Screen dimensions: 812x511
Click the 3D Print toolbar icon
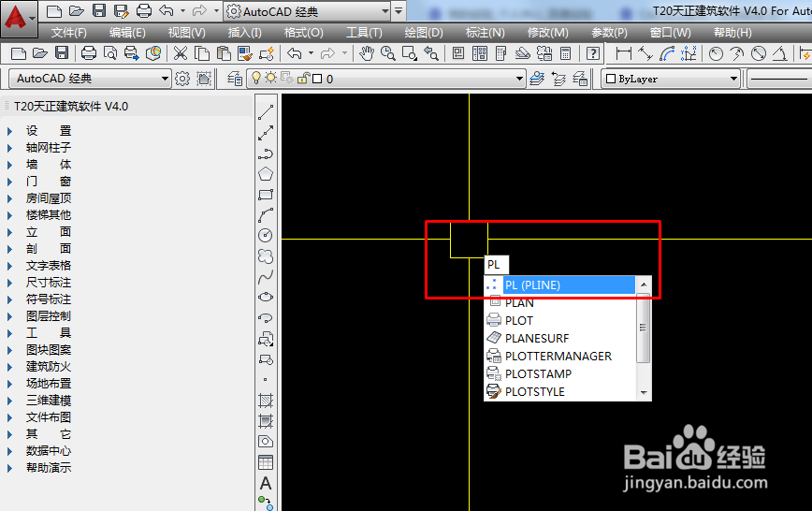pyautogui.click(x=153, y=52)
